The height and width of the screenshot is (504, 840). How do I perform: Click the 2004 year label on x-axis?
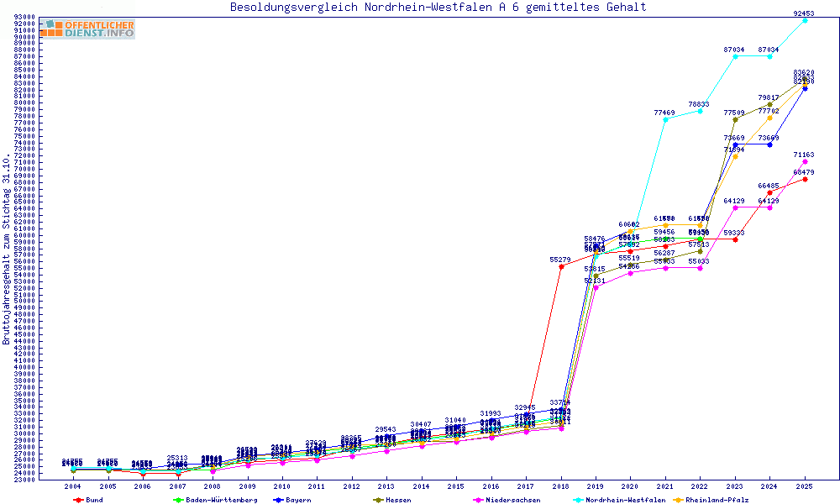pyautogui.click(x=73, y=486)
